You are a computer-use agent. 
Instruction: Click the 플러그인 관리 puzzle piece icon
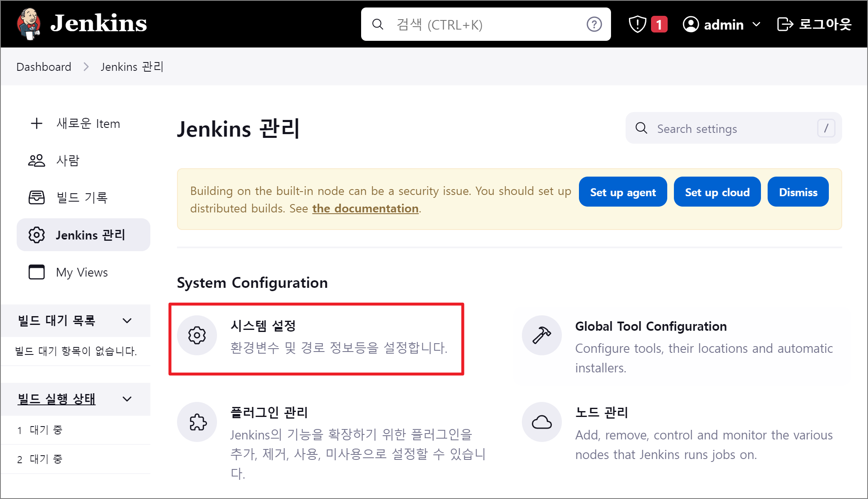(197, 422)
